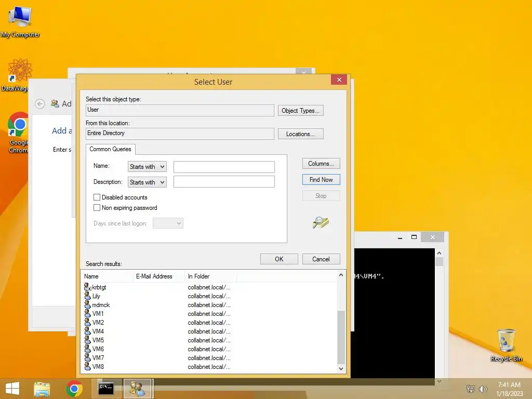Viewport: 532px width, 399px height.
Task: Click the volume speaker tray icon
Action: (x=483, y=389)
